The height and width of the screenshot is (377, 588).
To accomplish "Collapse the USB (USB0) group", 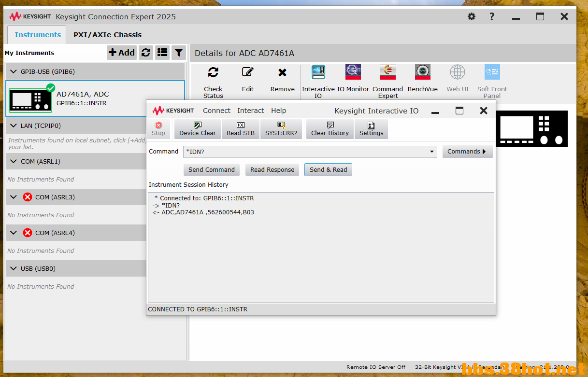I will click(x=13, y=268).
